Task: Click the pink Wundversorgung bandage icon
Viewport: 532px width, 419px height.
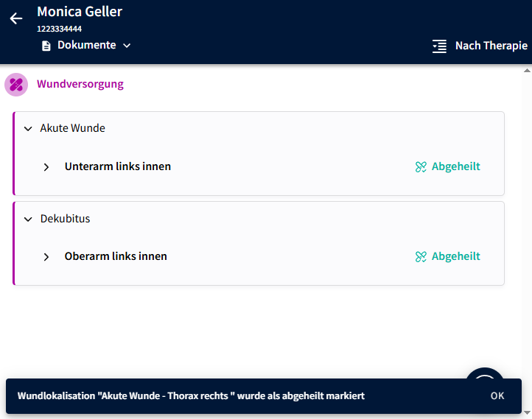Action: coord(16,85)
